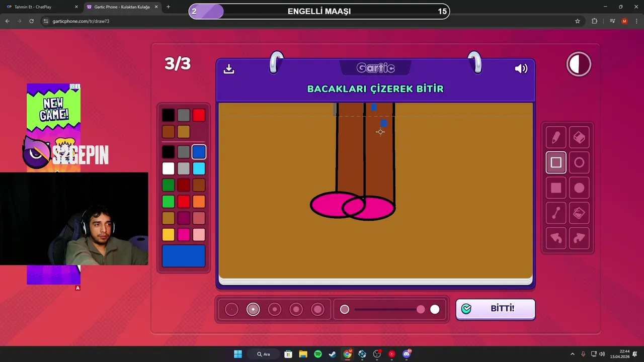Select the filled rectangle tool
The width and height of the screenshot is (644, 362).
(x=556, y=188)
